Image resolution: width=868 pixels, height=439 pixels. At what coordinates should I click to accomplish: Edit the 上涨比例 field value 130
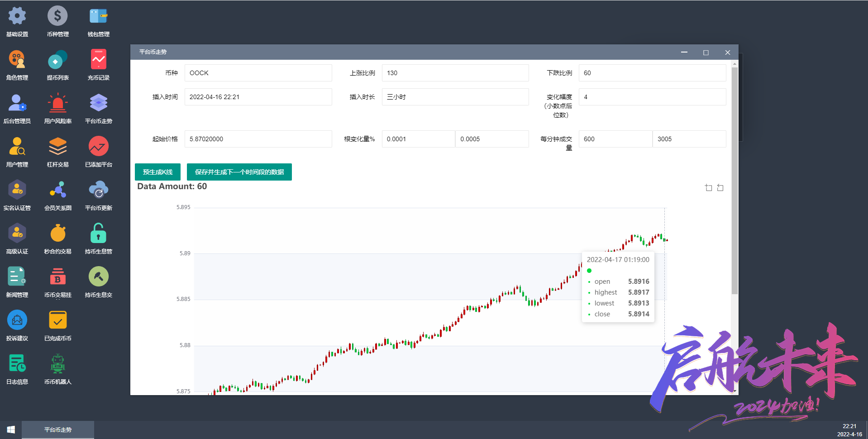[455, 73]
